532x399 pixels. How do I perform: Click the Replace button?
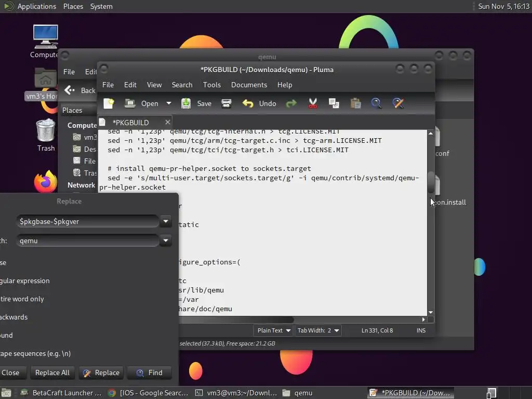101,373
